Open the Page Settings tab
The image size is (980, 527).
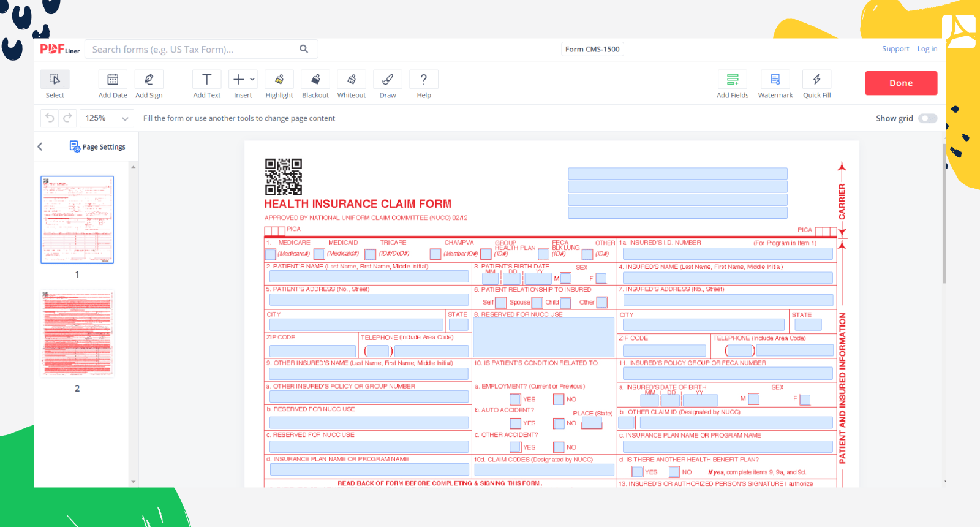click(x=97, y=146)
